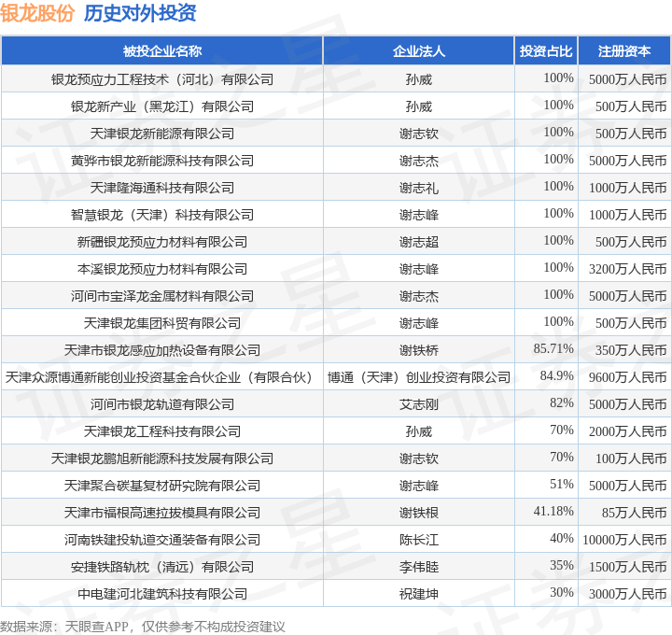Click legal person 谢铁根
This screenshot has width=672, height=635.
coord(419,513)
